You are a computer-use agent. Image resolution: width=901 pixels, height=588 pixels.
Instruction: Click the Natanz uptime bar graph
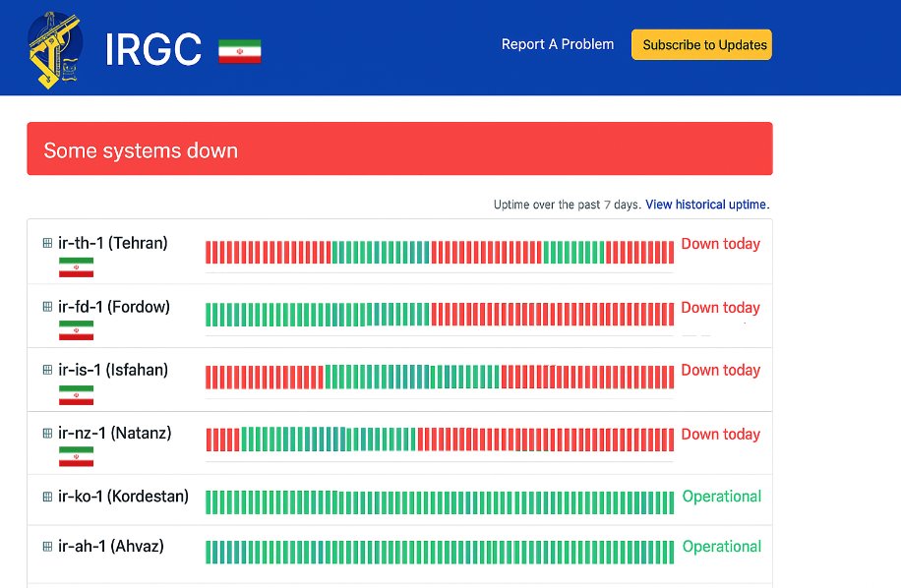(x=440, y=440)
